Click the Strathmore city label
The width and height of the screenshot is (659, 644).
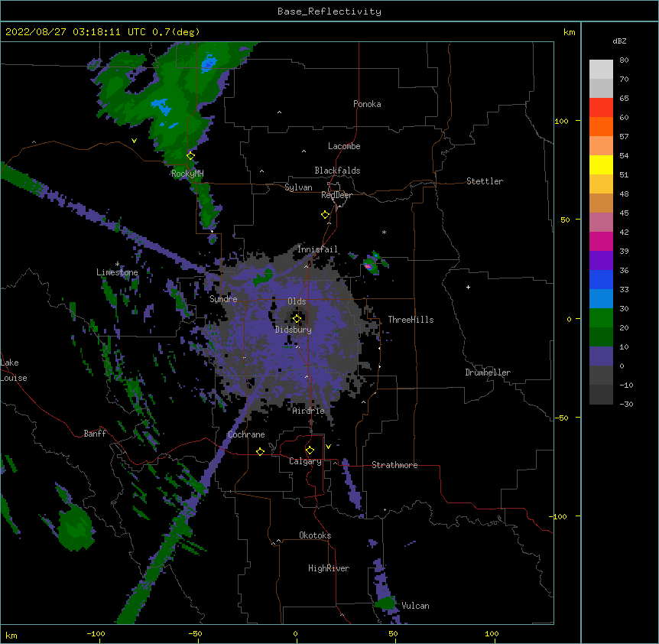(x=394, y=465)
